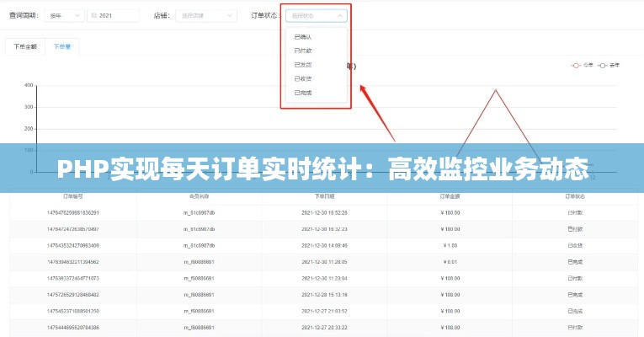Screen dimensions: 644x337
Task: Click the 300 y-axis label
Action: [x=29, y=107]
